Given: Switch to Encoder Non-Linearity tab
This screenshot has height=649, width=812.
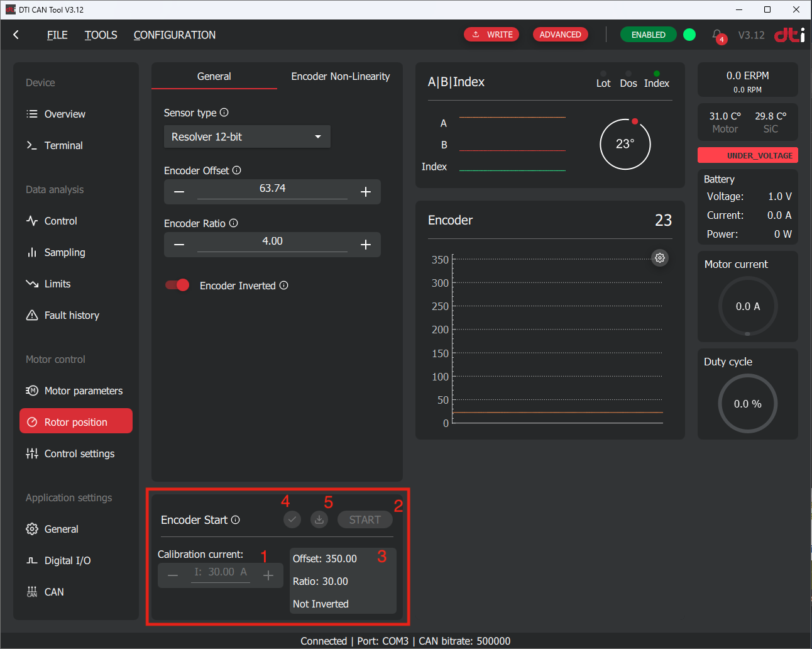Looking at the screenshot, I should pyautogui.click(x=340, y=76).
